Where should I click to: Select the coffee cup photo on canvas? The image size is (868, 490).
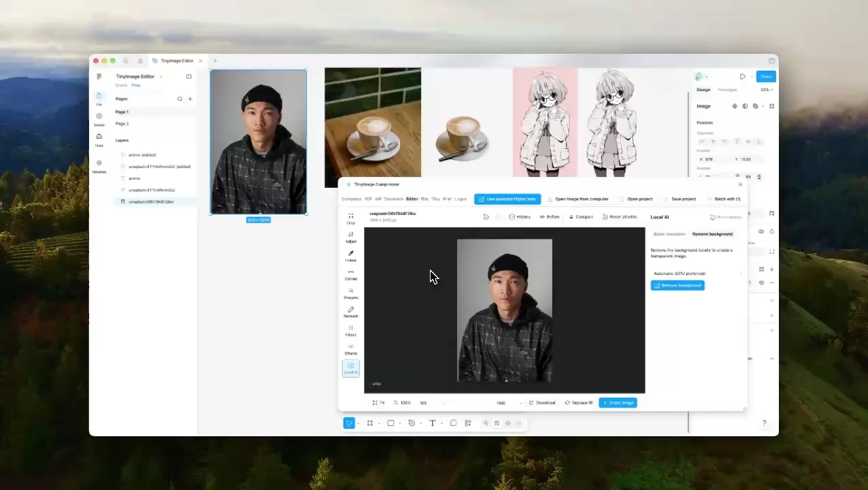372,127
